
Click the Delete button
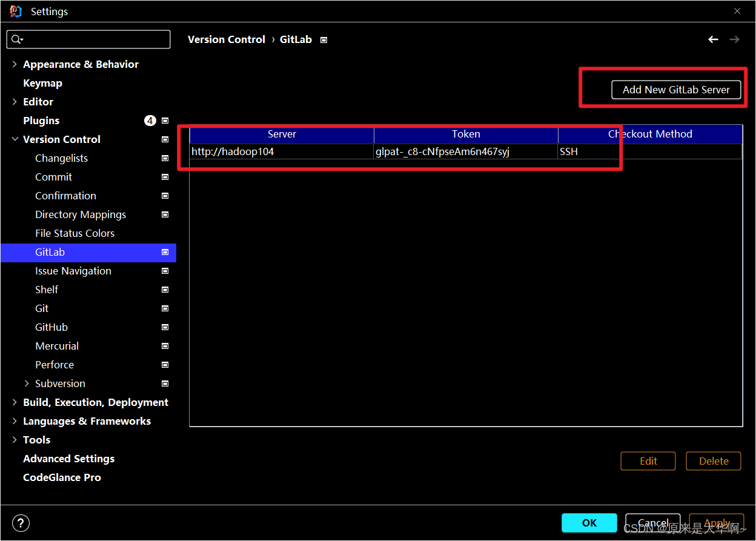click(x=713, y=461)
